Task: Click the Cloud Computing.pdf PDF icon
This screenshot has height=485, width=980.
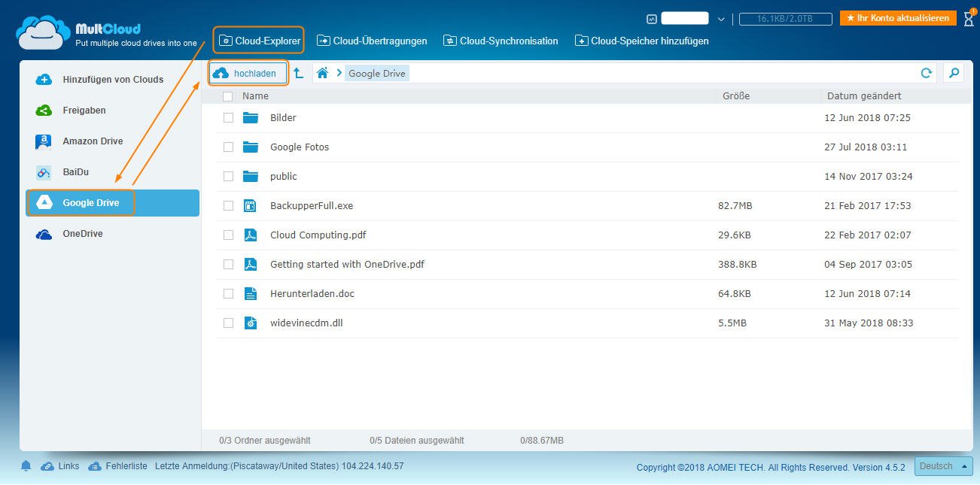Action: pos(251,235)
